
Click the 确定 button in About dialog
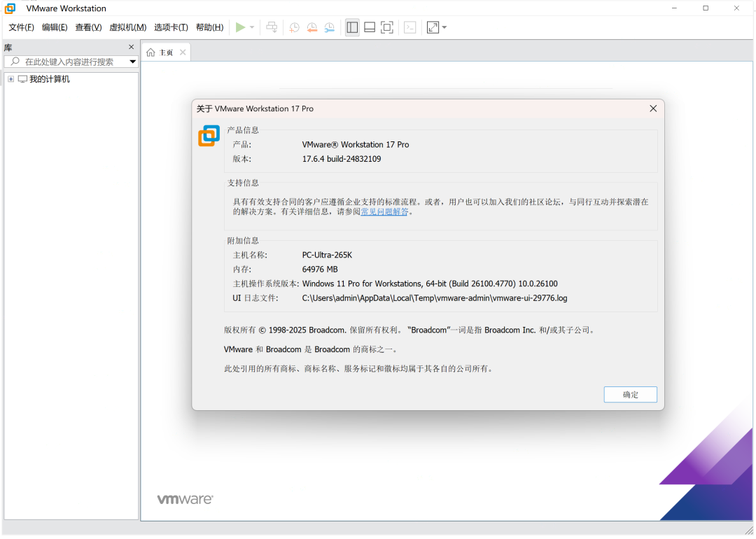pos(630,395)
